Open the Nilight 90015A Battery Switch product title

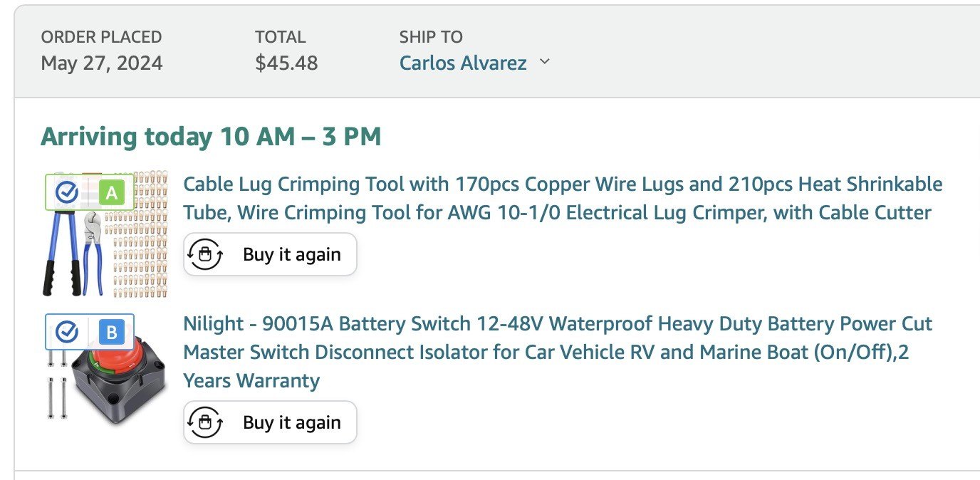click(558, 352)
